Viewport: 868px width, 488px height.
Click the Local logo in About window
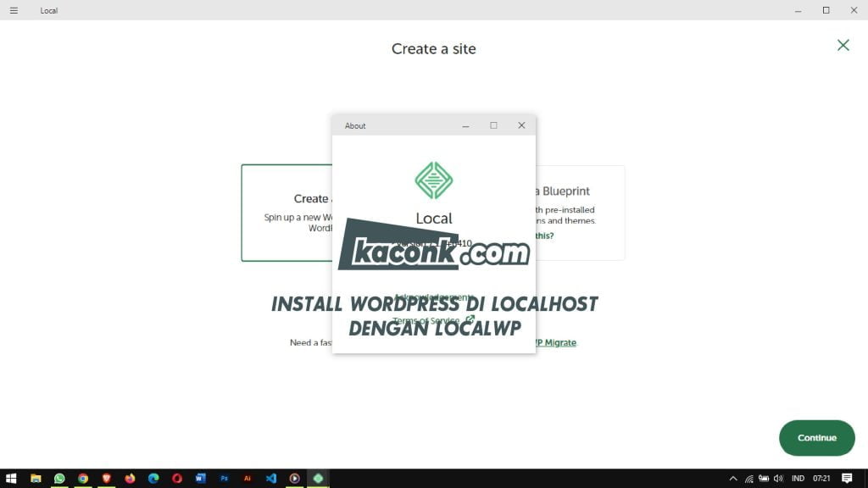(434, 180)
